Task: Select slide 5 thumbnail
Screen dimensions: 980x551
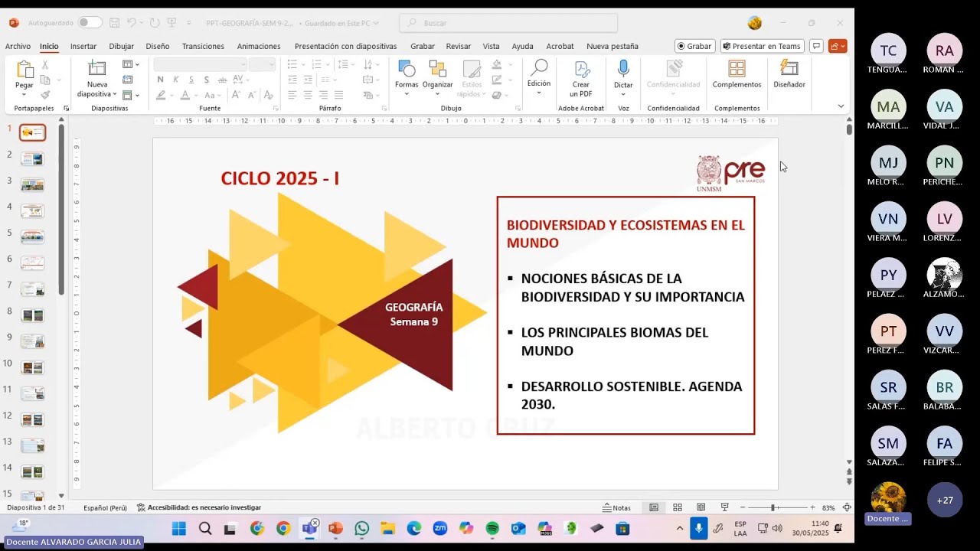Action: coord(32,237)
